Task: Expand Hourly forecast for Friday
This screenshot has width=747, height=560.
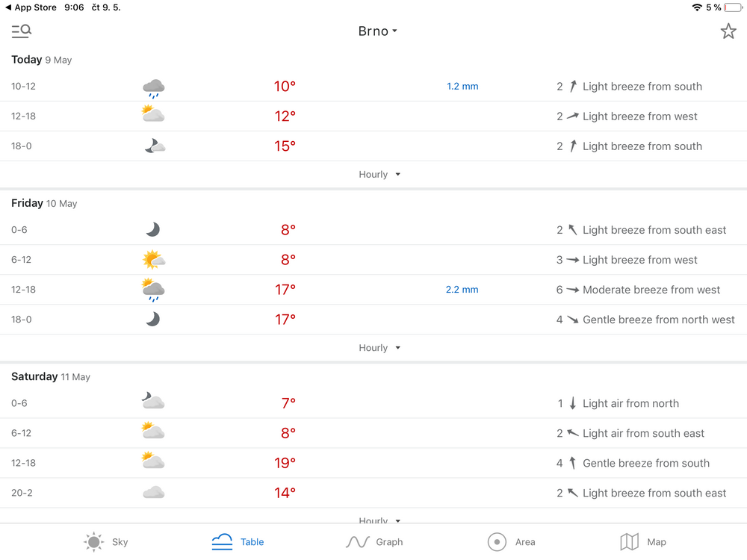Action: tap(379, 348)
